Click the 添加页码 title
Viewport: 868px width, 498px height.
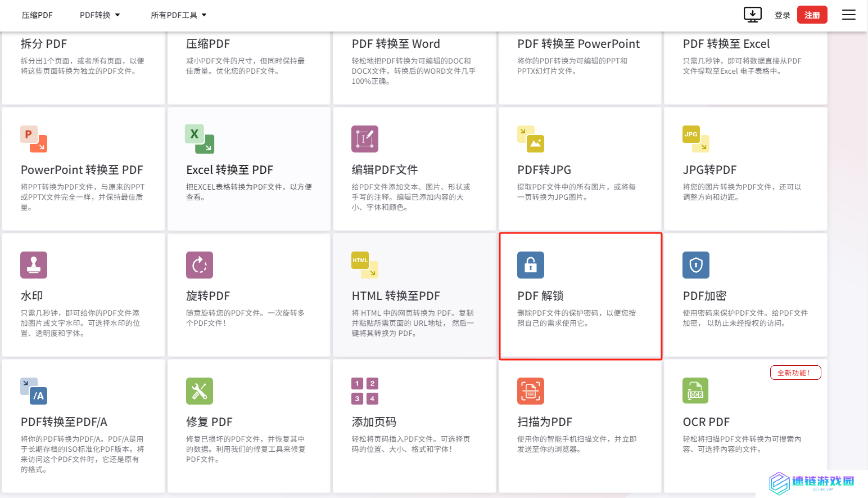pos(374,422)
